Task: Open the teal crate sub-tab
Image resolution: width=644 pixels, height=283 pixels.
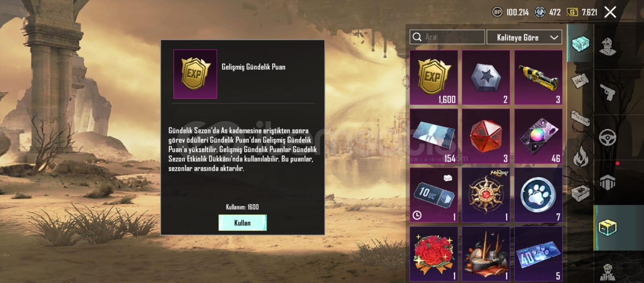Action: click(x=580, y=43)
